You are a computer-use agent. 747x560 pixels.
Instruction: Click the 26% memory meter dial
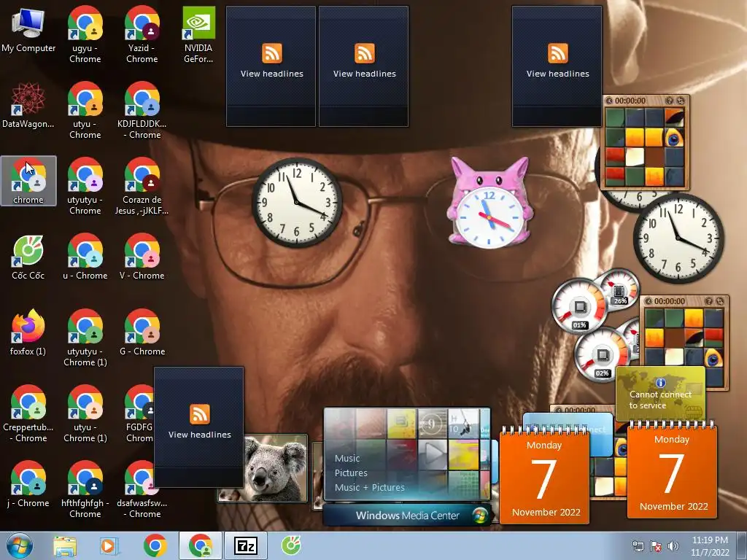coord(619,289)
